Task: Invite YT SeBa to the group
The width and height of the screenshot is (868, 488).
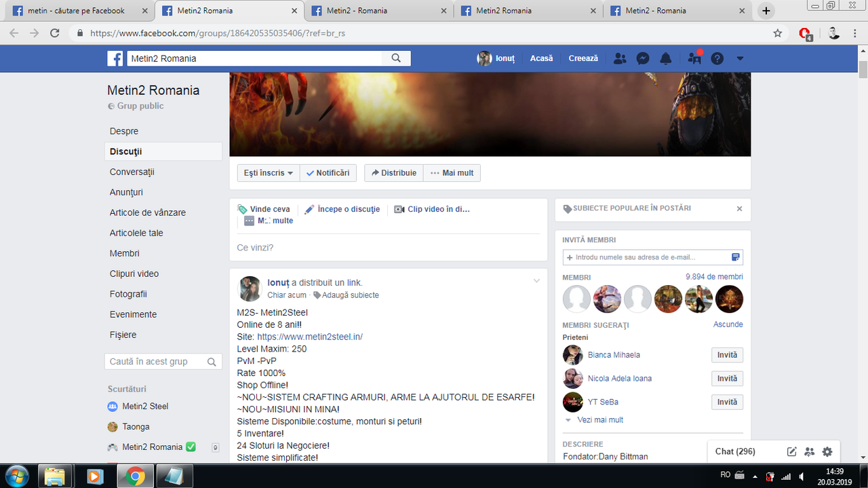Action: coord(727,402)
